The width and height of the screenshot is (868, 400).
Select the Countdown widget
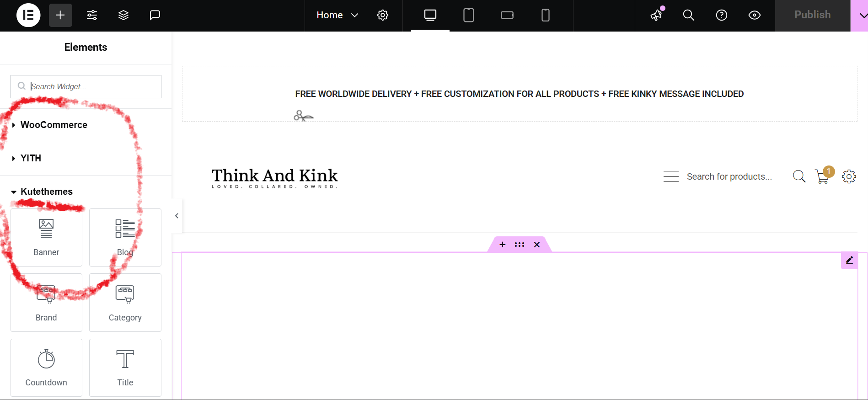[46, 368]
